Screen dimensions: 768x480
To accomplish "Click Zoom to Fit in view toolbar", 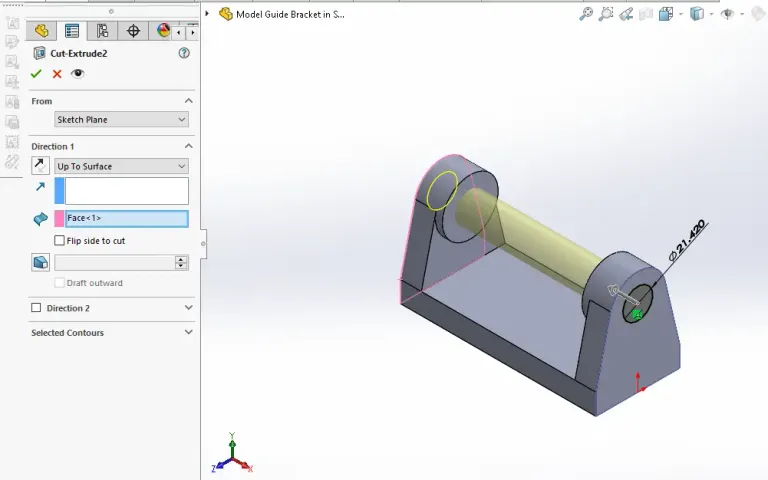I will tap(586, 14).
